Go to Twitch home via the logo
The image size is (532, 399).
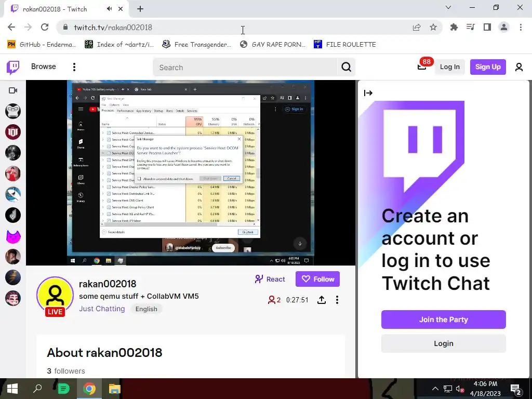(x=13, y=67)
